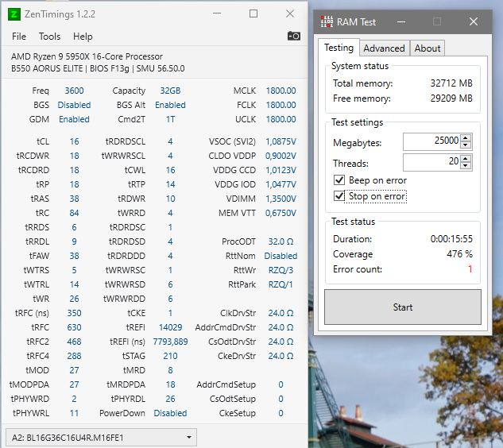Increase Megabytes with the up arrow

pos(466,138)
